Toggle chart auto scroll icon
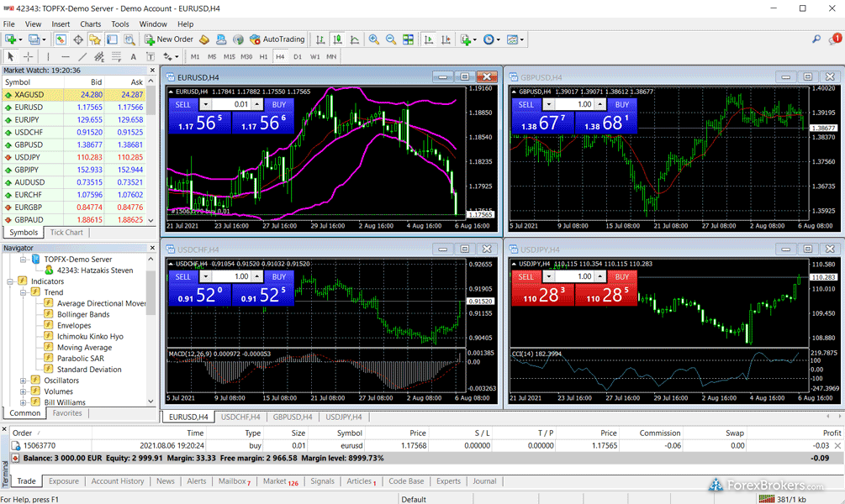Viewport: 845px width, 504px height. coord(429,39)
